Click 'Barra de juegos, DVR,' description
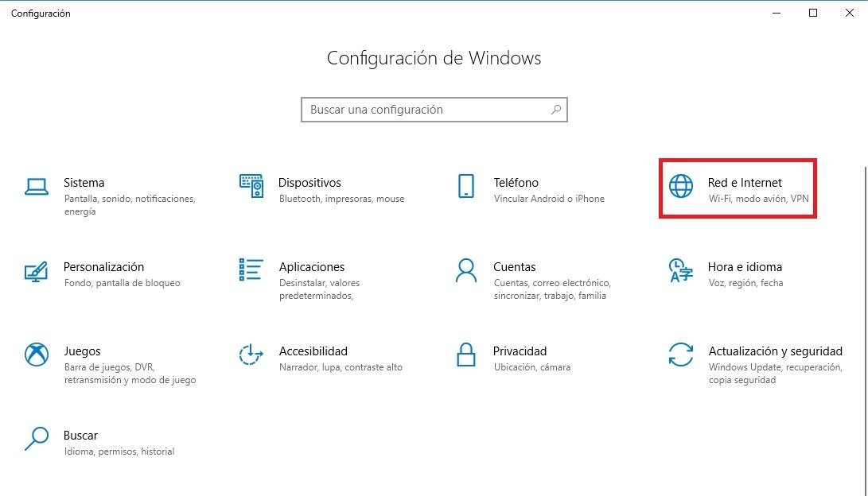868x496 pixels. tap(109, 367)
